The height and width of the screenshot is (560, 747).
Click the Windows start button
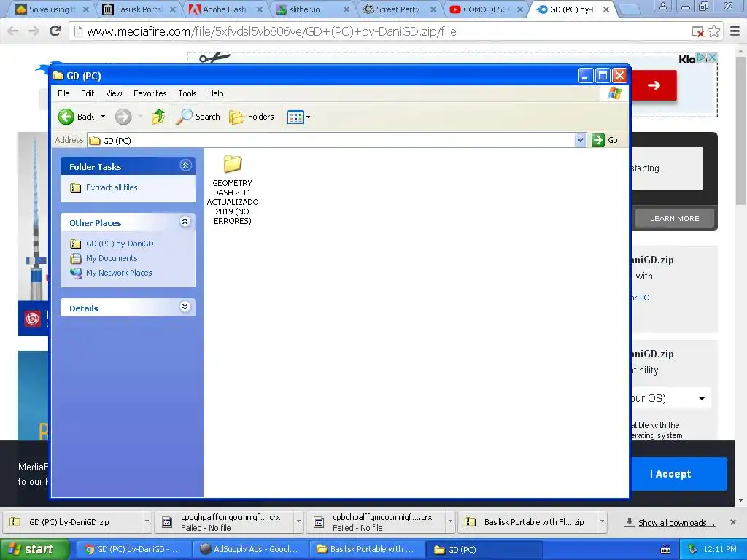(x=34, y=549)
